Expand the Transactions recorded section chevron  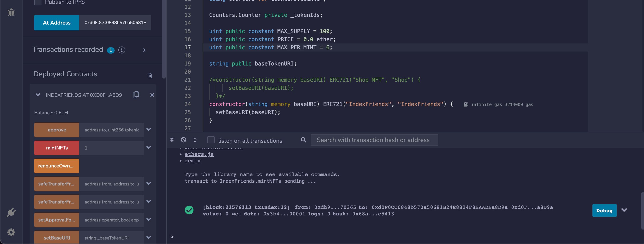145,50
